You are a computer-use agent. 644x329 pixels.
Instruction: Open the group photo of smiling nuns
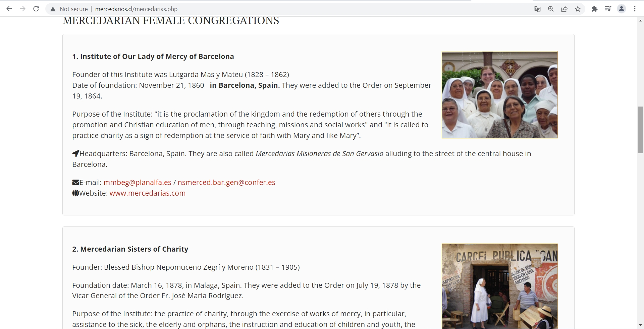click(x=500, y=94)
